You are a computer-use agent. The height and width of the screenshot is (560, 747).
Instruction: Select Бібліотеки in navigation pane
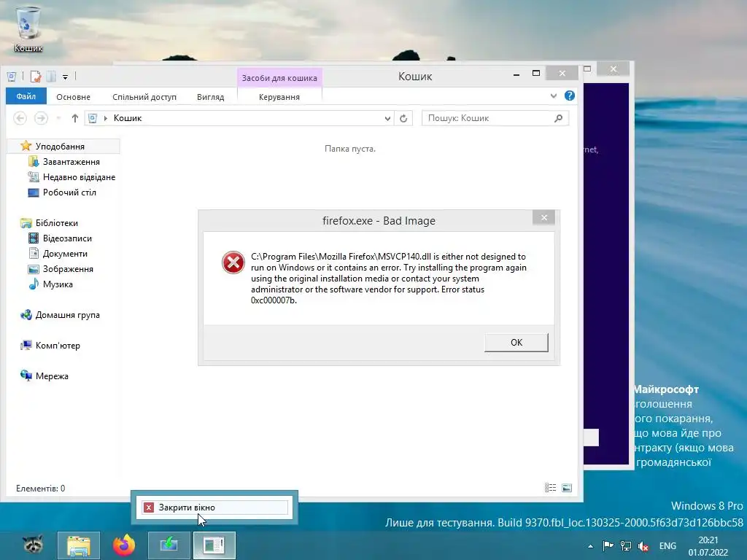coord(56,223)
